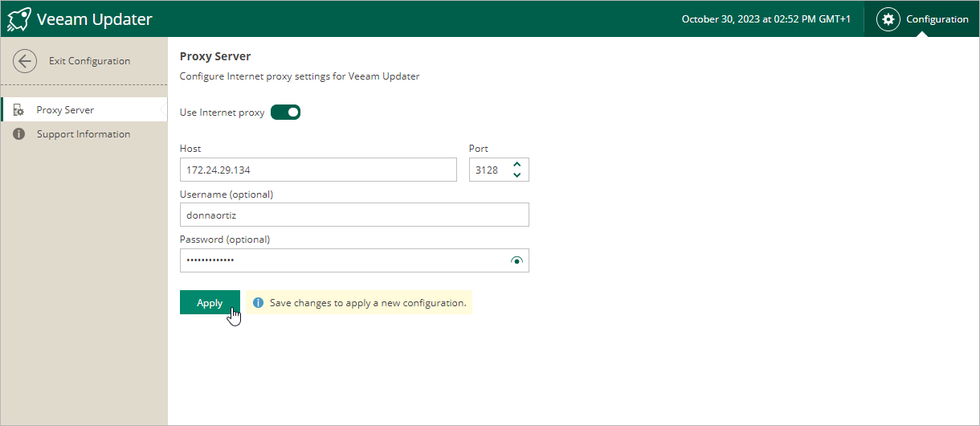The height and width of the screenshot is (426, 980).
Task: Click the back arrow circle icon
Action: tap(25, 61)
